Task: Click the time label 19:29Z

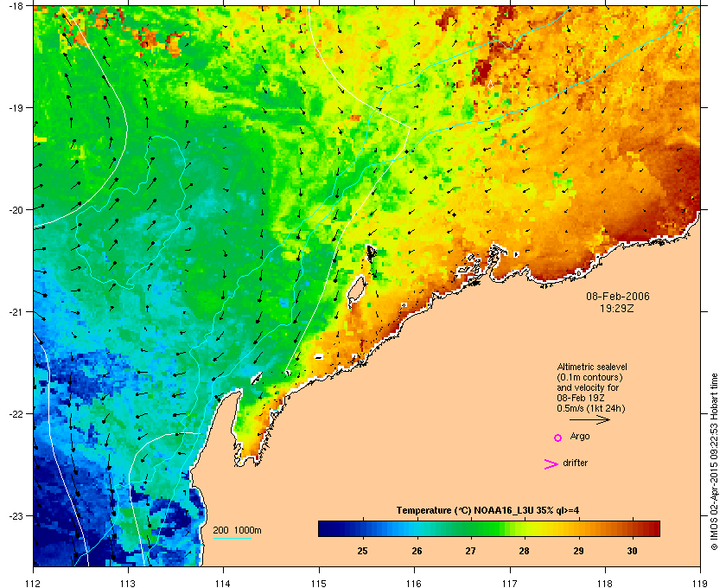Action: coord(617,308)
